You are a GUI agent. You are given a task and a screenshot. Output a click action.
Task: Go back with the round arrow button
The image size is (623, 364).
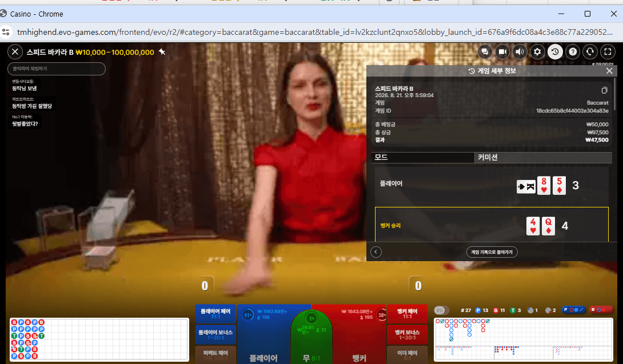tap(376, 252)
